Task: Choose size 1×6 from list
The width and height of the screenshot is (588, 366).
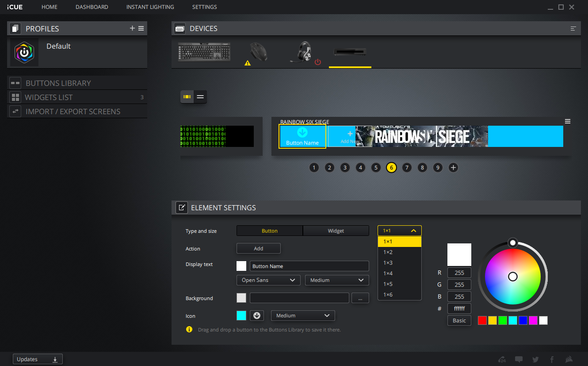Action: click(400, 295)
